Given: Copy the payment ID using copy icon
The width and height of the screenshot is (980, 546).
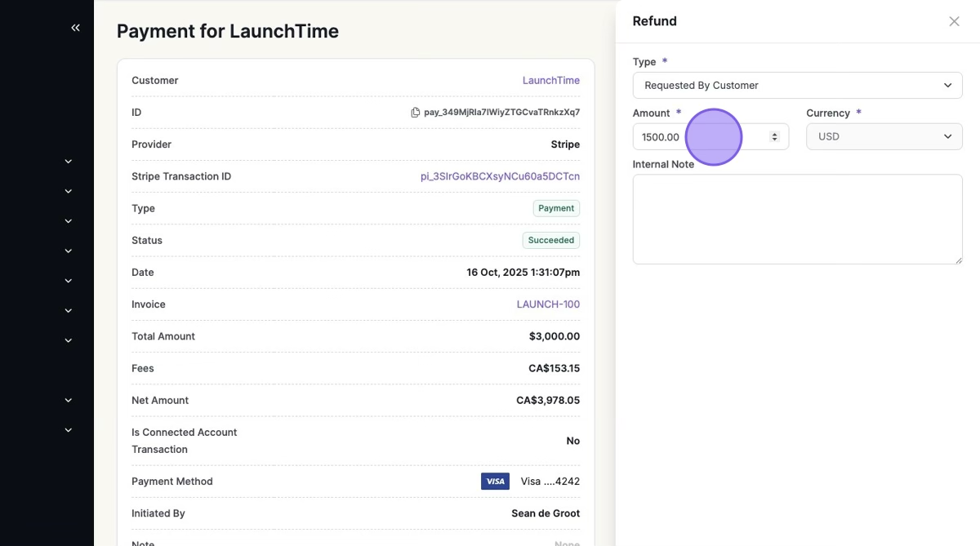Looking at the screenshot, I should click(415, 113).
